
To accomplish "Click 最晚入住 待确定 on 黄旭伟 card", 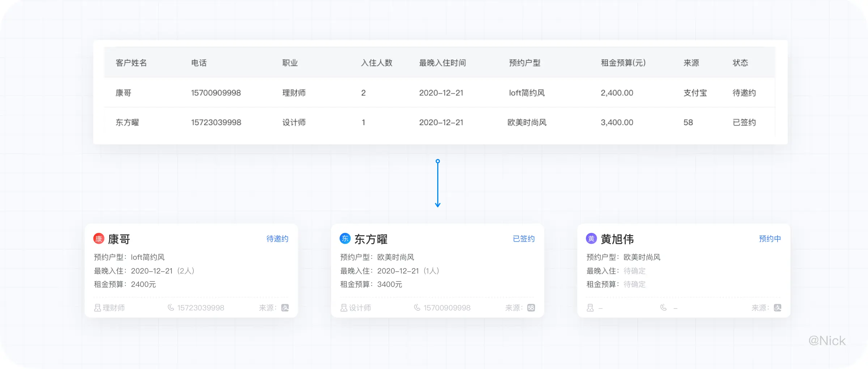I will tap(616, 271).
